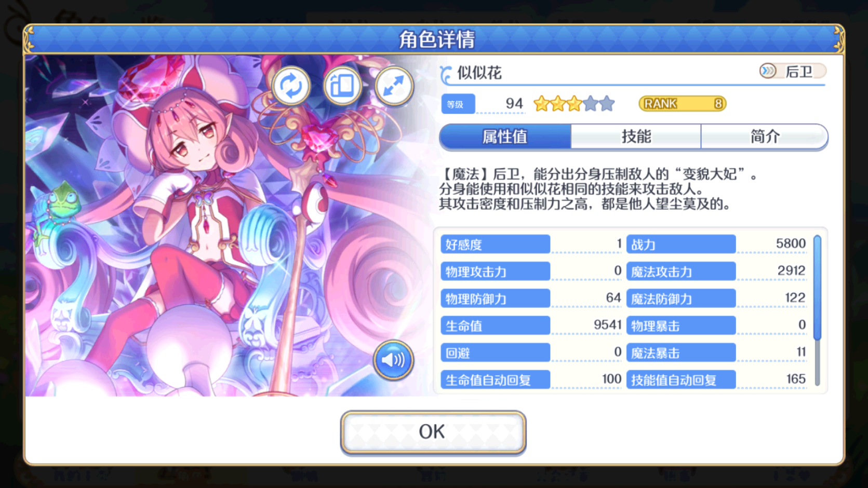This screenshot has width=868, height=488.
Task: Click the third gold star
Action: click(574, 104)
